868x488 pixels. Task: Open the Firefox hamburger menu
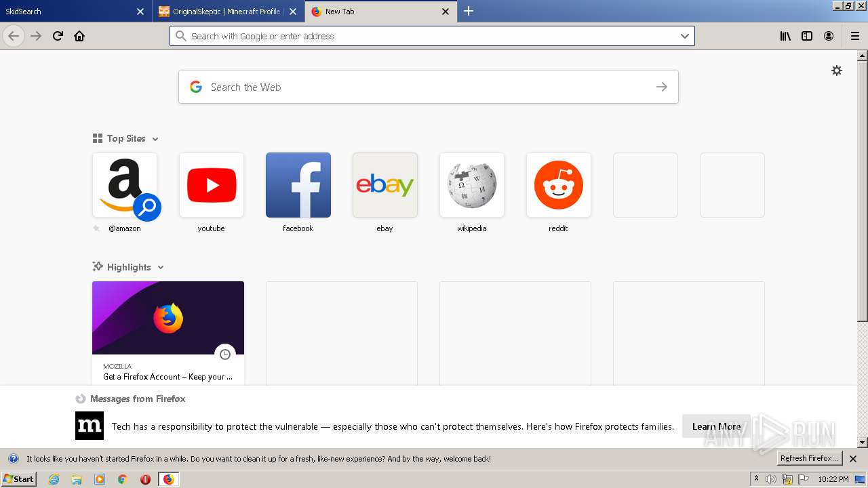tap(855, 36)
